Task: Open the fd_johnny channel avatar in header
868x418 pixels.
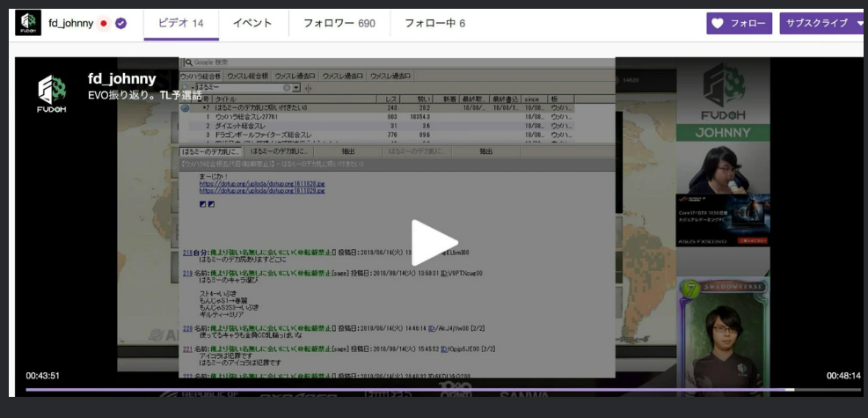Action: coord(27,23)
